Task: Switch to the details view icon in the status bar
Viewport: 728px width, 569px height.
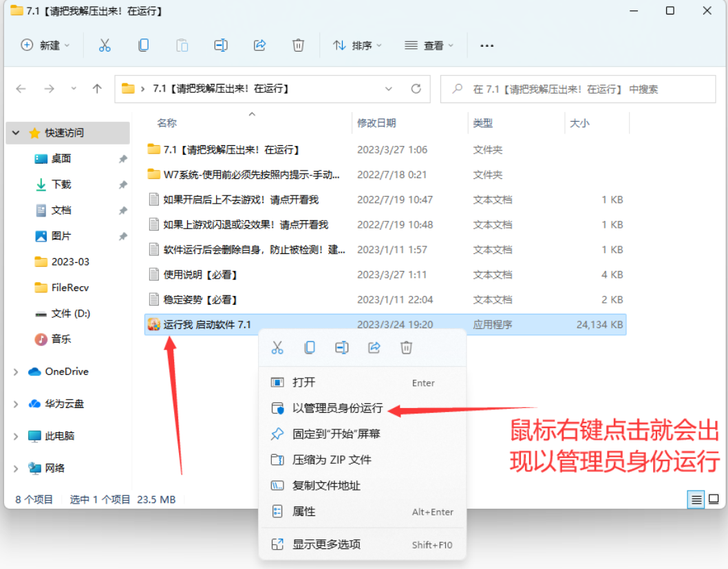Action: pyautogui.click(x=696, y=500)
